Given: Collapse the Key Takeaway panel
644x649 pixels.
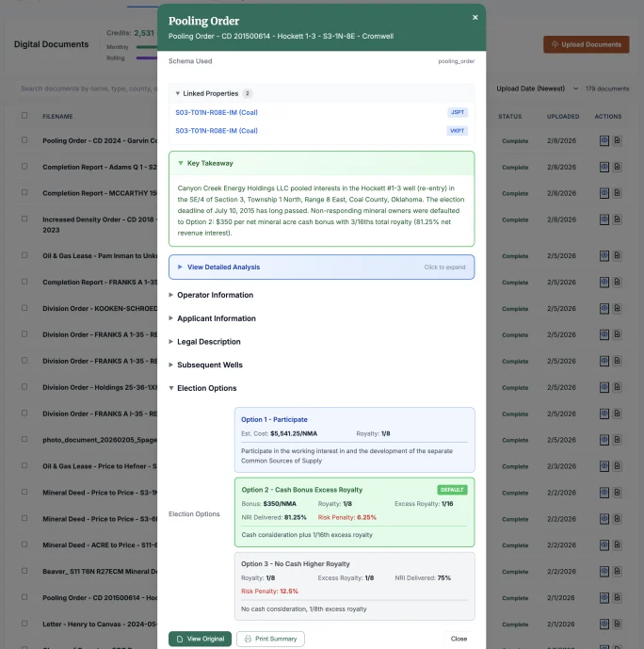Looking at the screenshot, I should click(321, 164).
